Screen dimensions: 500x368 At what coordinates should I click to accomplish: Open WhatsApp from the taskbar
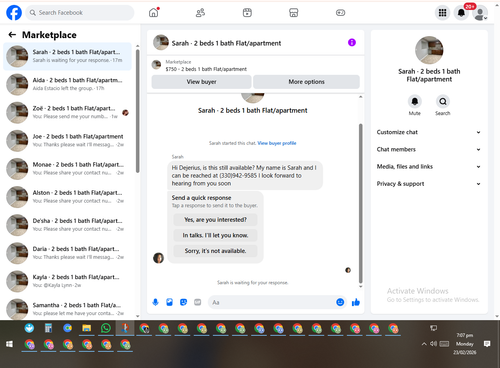[x=106, y=328]
